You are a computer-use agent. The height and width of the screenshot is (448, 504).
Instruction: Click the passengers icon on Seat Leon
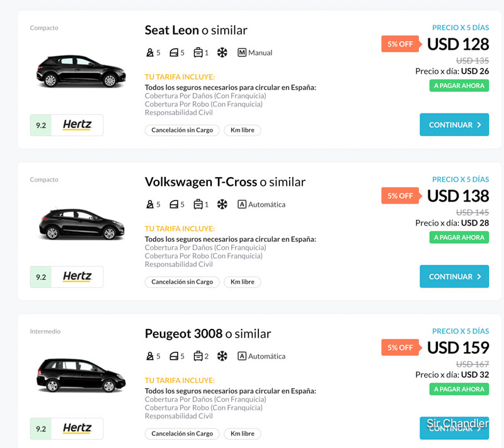tap(150, 53)
